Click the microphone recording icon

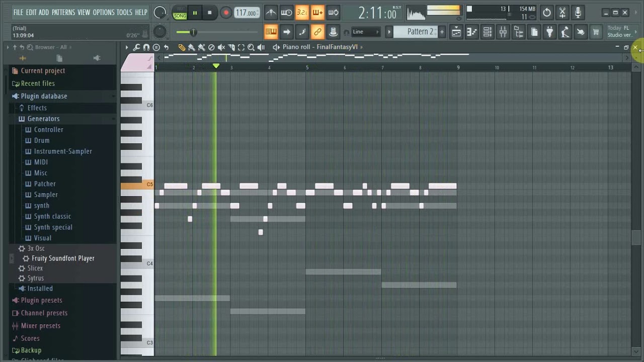pyautogui.click(x=578, y=13)
